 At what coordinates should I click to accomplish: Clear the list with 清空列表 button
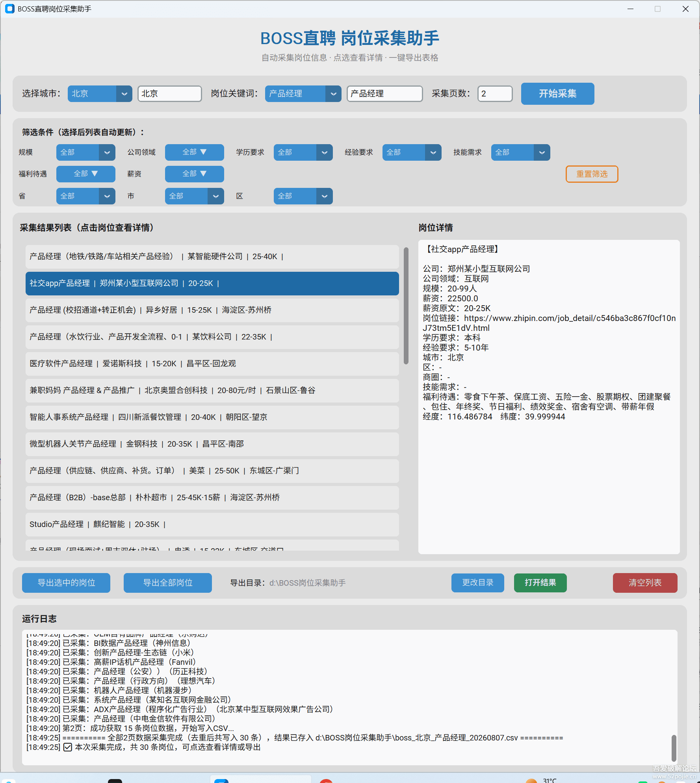coord(645,583)
